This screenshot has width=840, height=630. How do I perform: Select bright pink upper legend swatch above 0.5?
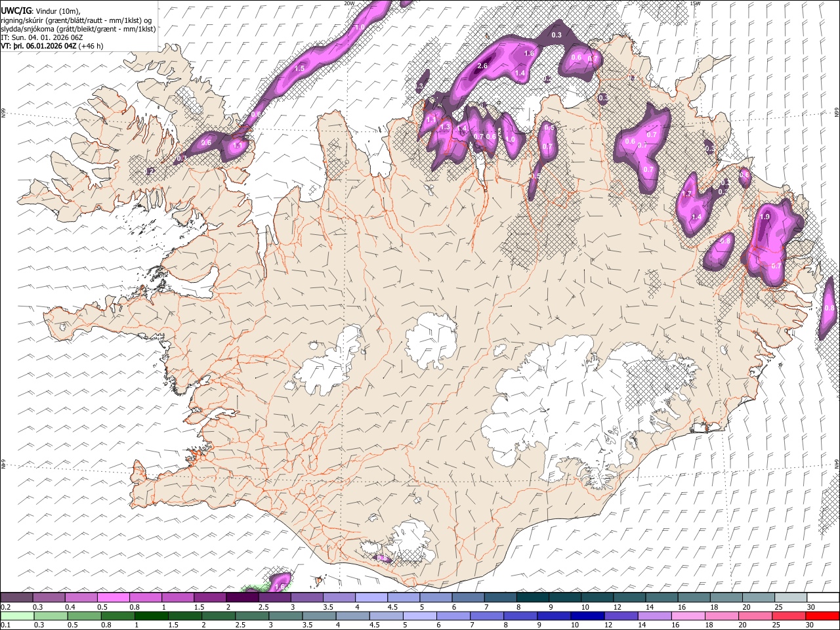click(x=114, y=597)
